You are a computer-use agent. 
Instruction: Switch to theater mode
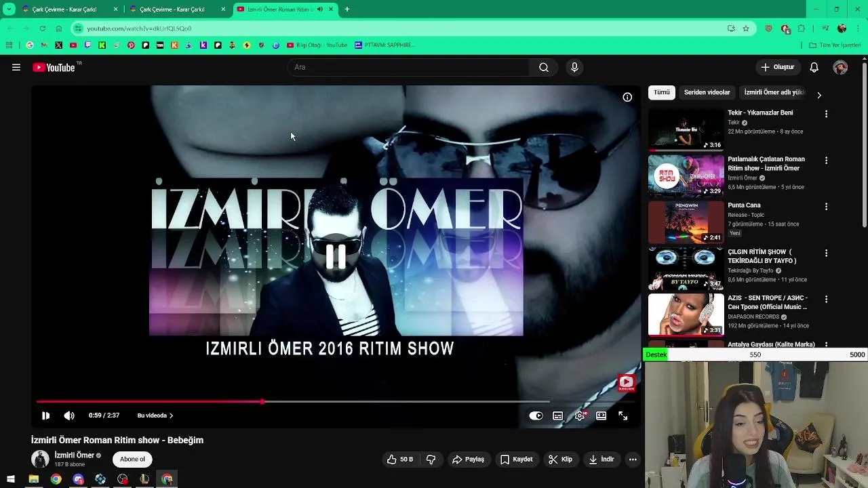click(x=601, y=415)
